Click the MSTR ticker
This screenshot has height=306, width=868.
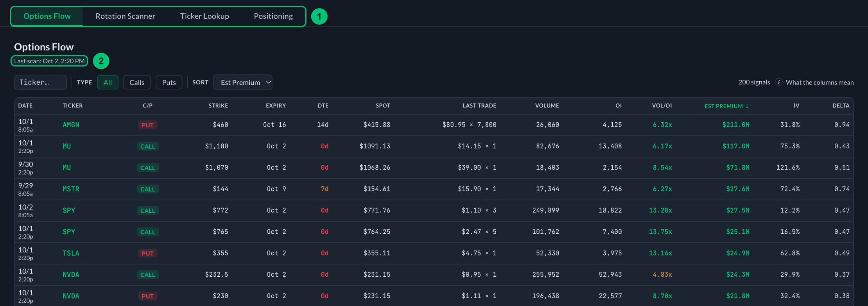pos(71,189)
